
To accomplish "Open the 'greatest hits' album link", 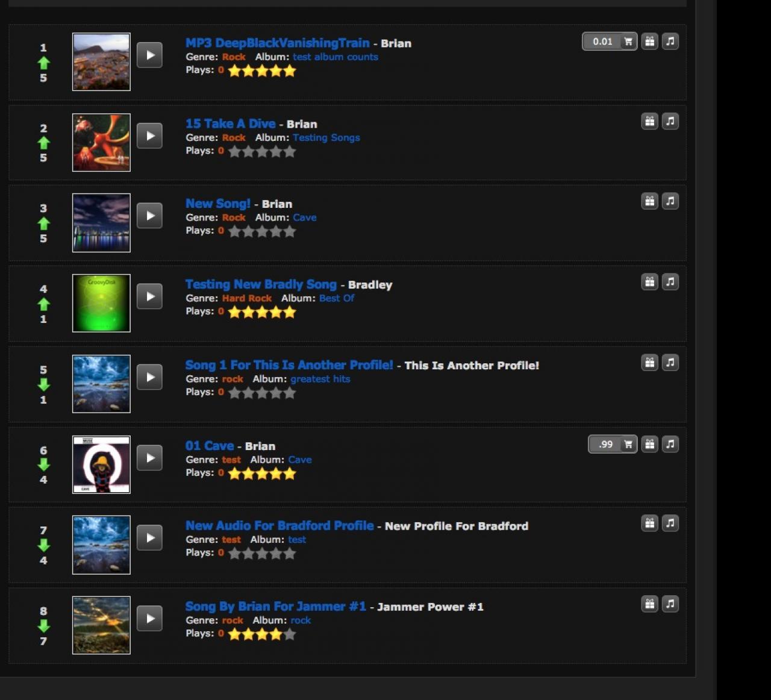I will click(320, 380).
